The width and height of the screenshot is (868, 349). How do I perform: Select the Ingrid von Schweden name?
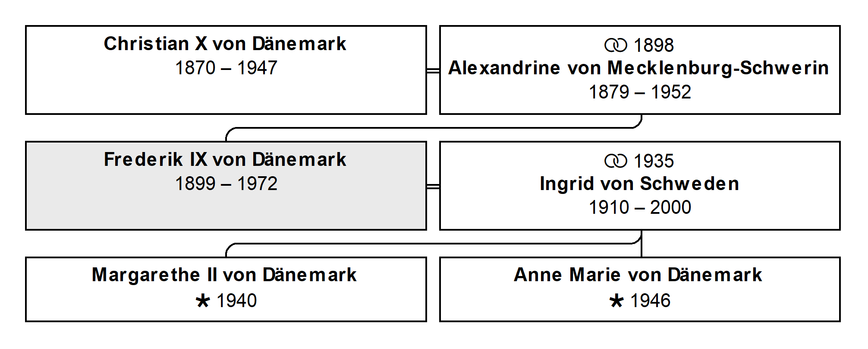(x=639, y=184)
